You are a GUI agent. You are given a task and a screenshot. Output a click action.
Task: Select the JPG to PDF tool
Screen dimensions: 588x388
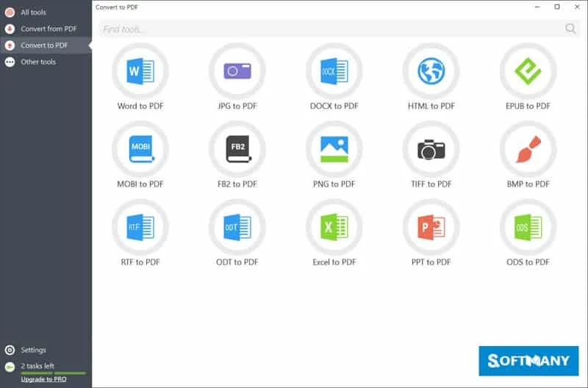tap(237, 71)
